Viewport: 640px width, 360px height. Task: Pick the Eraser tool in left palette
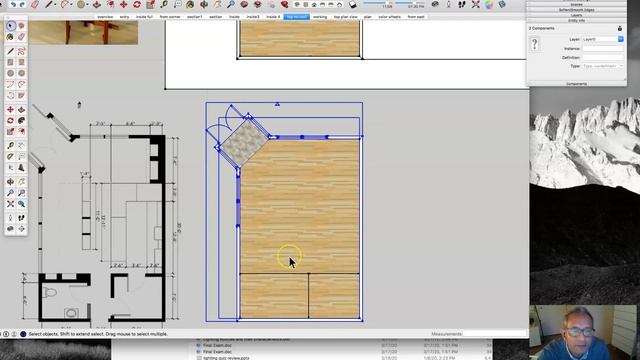click(22, 37)
